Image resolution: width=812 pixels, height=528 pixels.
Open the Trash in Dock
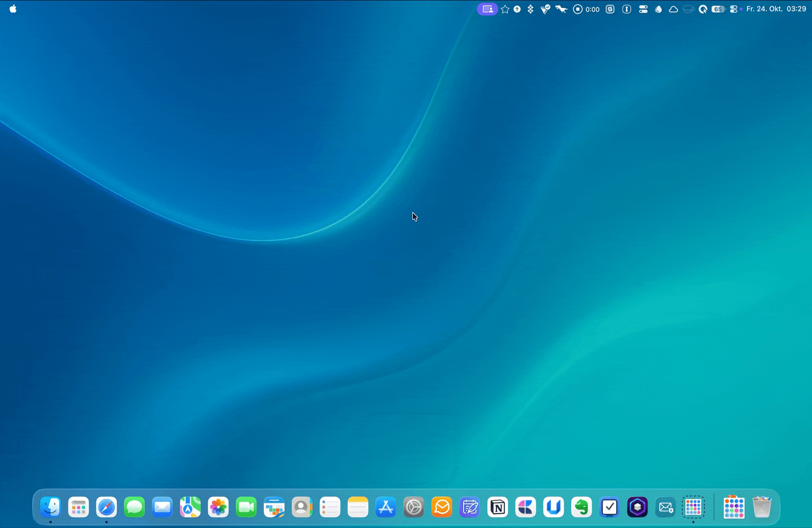tap(762, 507)
